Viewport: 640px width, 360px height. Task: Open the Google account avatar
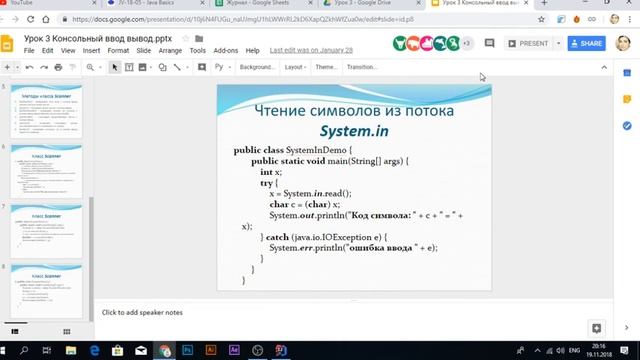(x=623, y=43)
